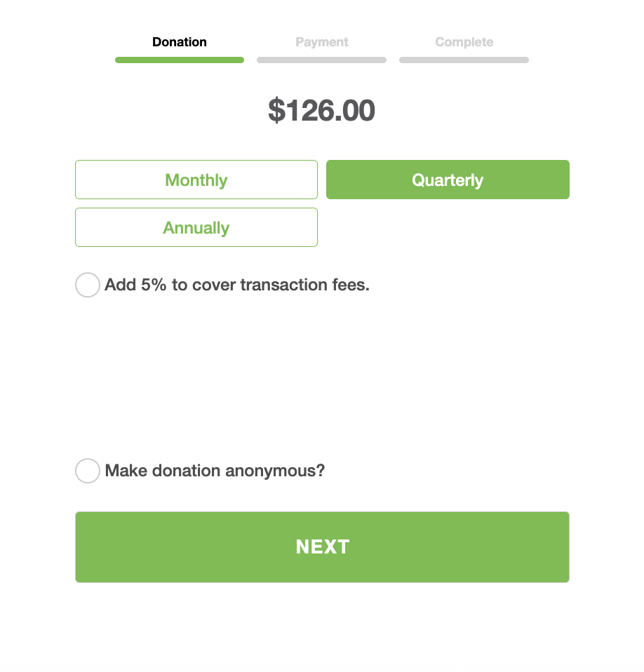Click the gray bar under Payment
This screenshot has width=644, height=672.
click(x=322, y=60)
